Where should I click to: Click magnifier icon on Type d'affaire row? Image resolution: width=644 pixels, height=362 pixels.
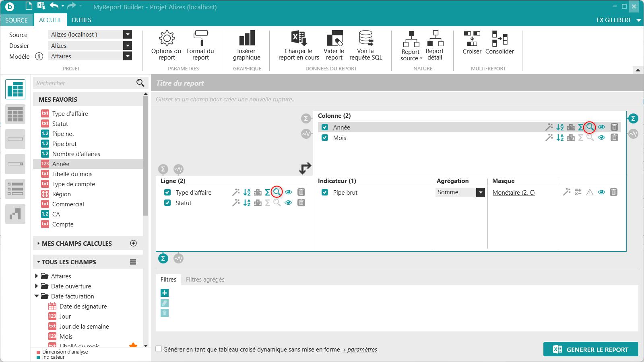[277, 192]
